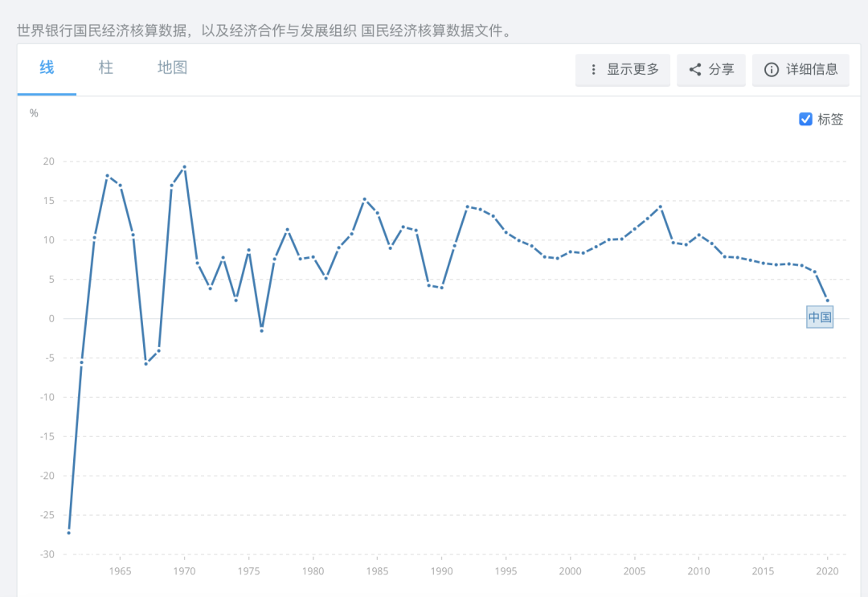
Task: Click the lowest data point near -27
Action: click(68, 533)
